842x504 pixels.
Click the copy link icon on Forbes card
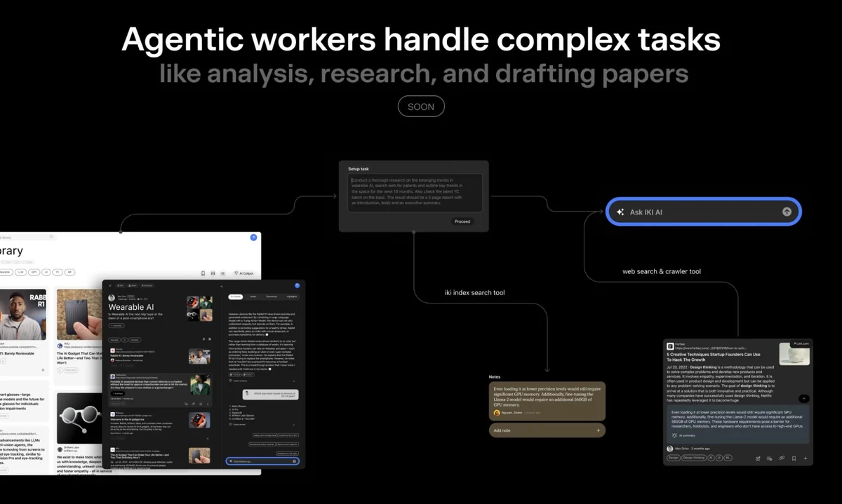click(782, 458)
